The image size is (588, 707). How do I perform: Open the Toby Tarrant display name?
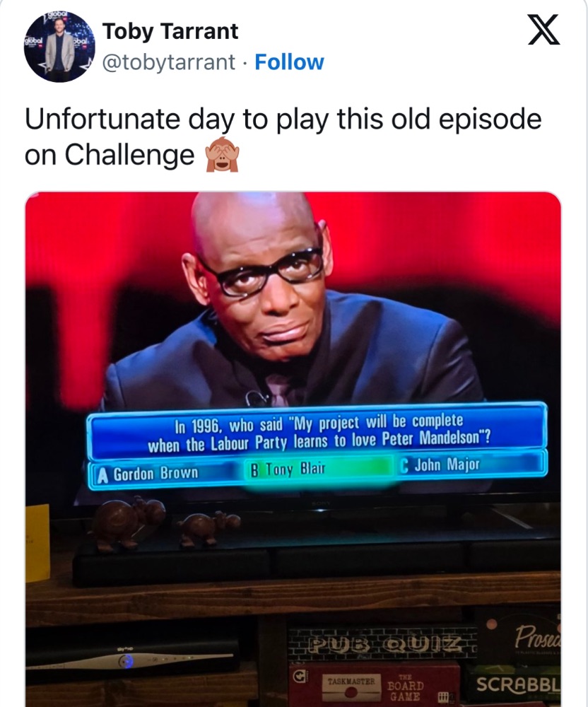170,32
